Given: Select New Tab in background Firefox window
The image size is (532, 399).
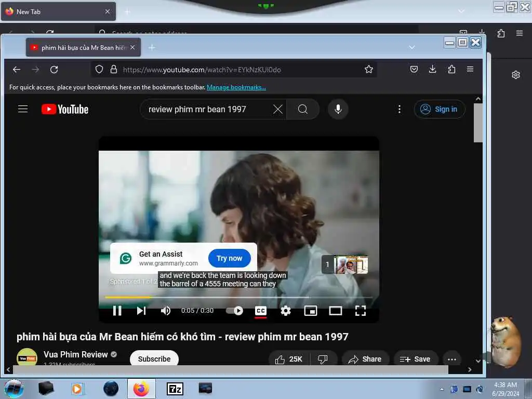Looking at the screenshot, I should (58, 11).
